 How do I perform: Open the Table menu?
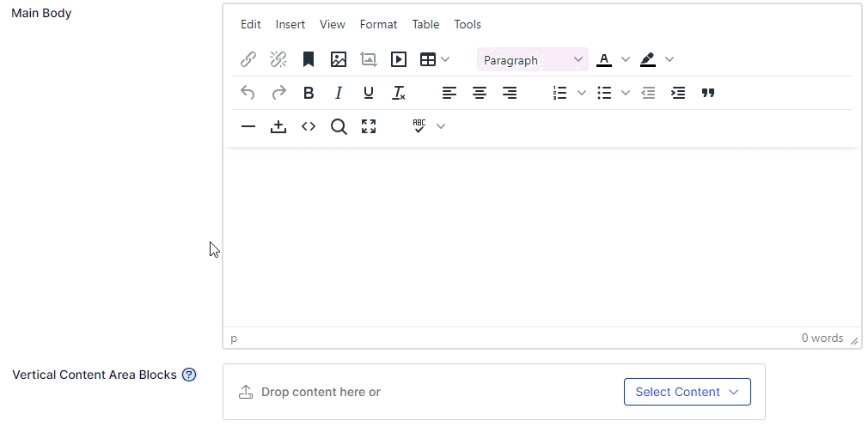tap(425, 24)
